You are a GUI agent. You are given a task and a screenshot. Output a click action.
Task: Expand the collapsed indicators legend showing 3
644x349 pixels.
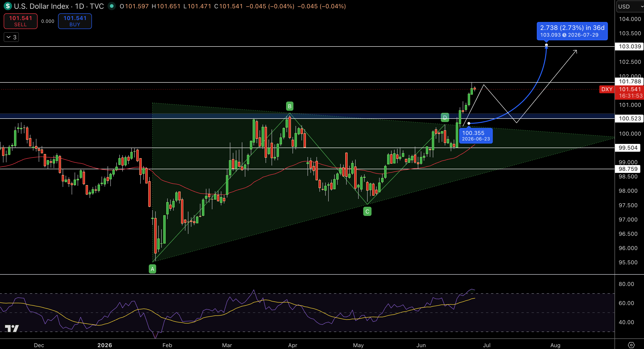click(x=11, y=37)
